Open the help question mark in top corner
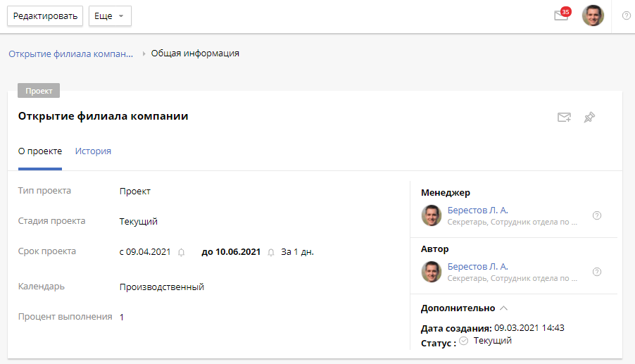Screen dimensions: 635x364 point(627,15)
